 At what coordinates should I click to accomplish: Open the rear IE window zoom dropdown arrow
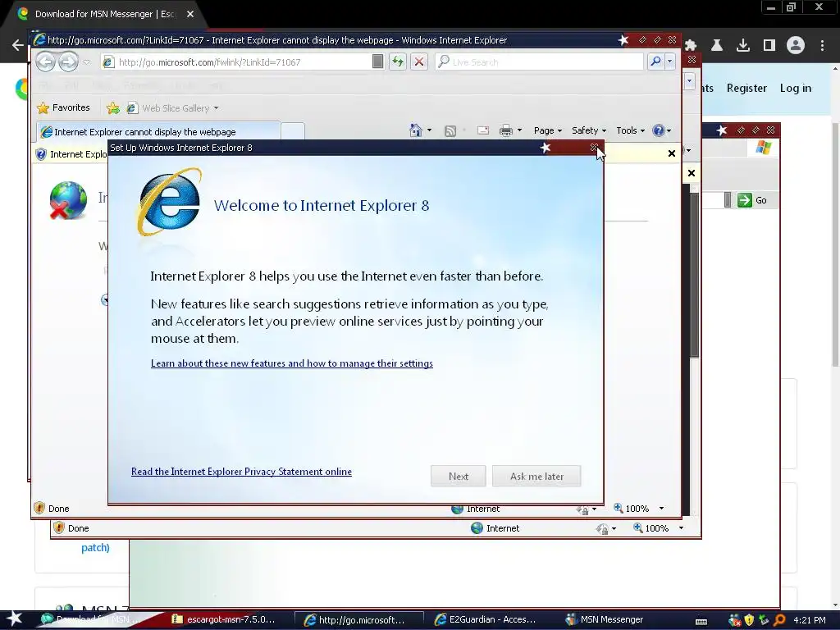click(681, 528)
